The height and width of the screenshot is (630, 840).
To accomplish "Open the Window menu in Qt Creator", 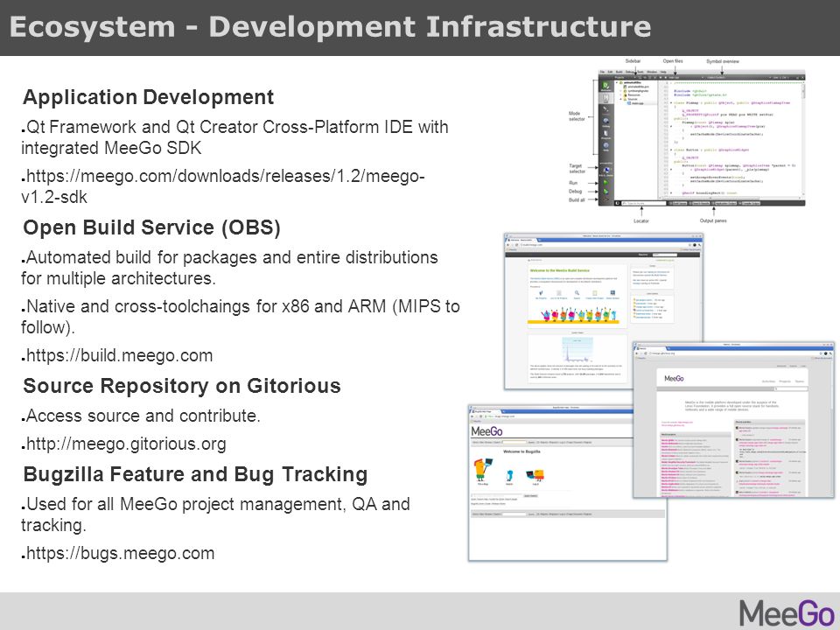I will coord(652,72).
